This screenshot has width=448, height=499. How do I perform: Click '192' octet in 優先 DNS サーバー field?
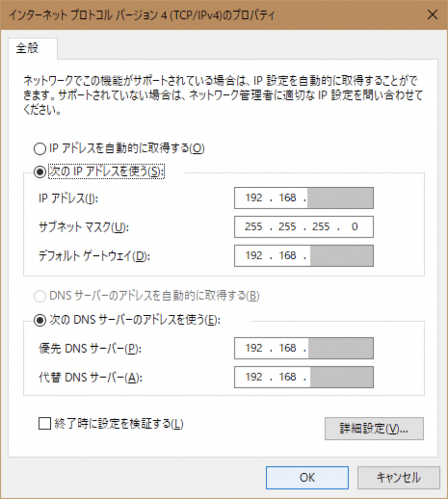pyautogui.click(x=253, y=348)
